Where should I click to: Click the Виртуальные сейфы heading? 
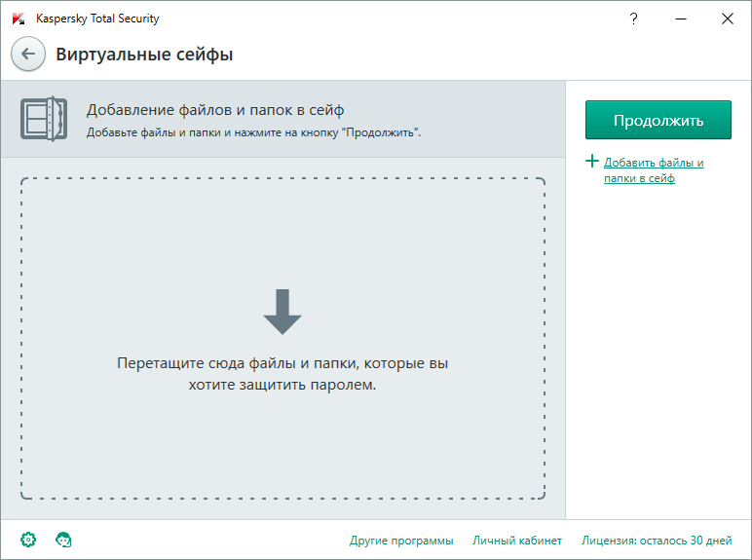[144, 55]
